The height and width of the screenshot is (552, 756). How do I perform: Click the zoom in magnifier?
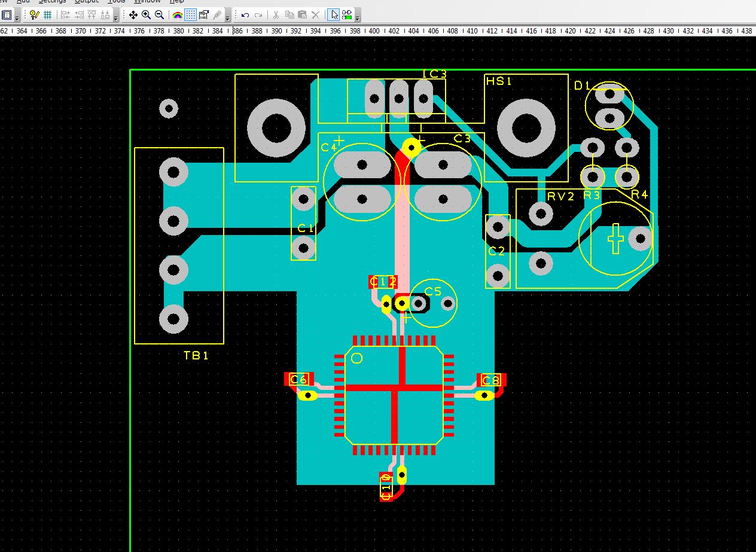[146, 15]
